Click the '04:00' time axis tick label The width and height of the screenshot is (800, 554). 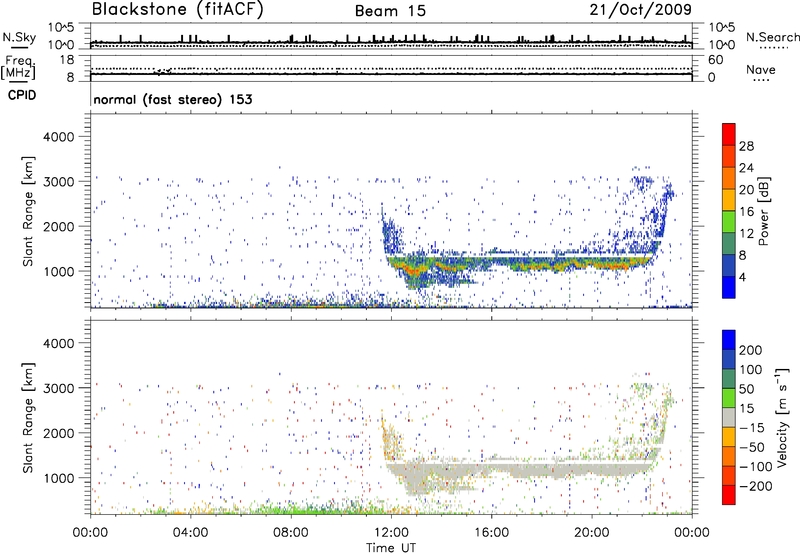190,533
